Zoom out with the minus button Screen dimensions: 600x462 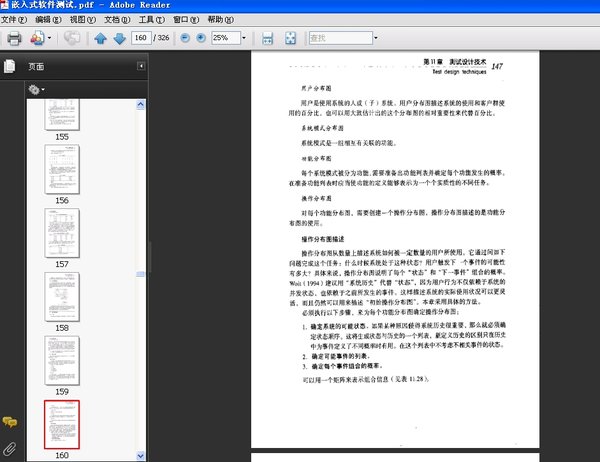[185, 38]
